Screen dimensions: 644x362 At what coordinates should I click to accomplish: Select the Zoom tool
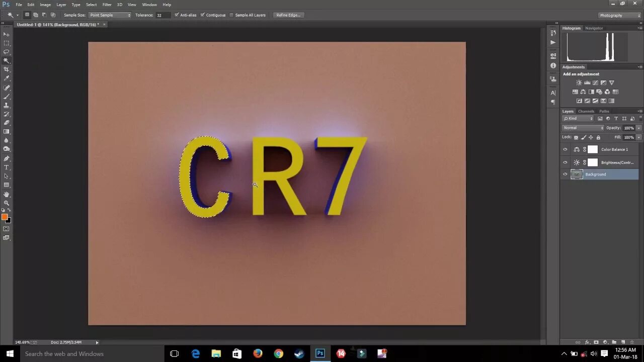(x=7, y=203)
